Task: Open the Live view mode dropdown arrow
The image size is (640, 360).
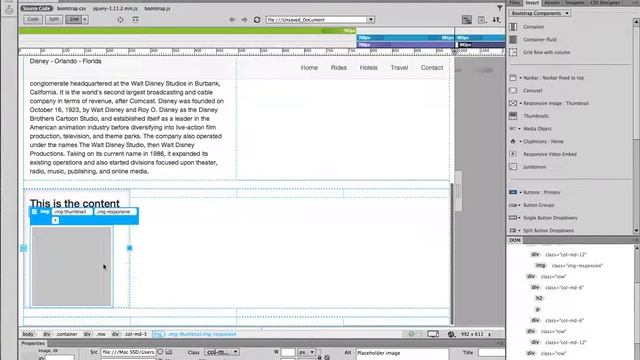Action: click(84, 19)
